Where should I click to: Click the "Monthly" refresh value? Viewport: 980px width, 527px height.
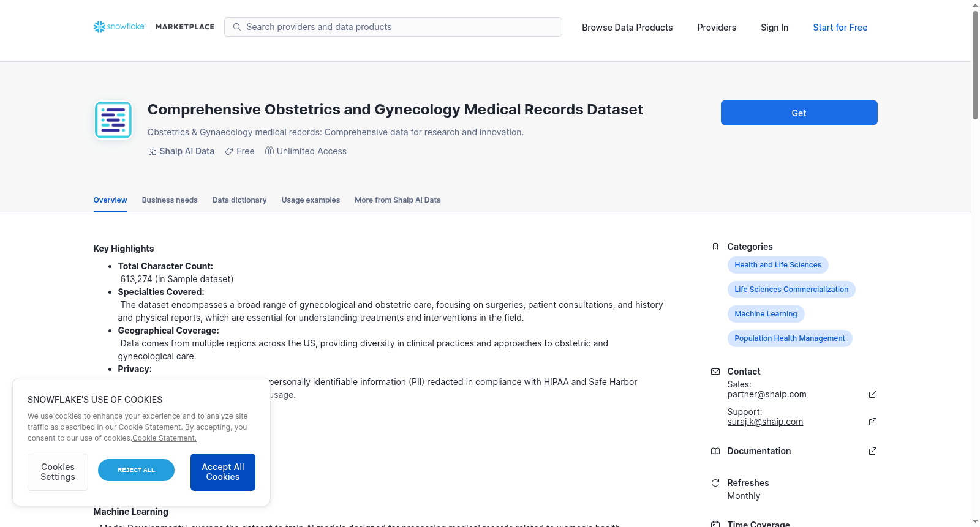tap(744, 496)
